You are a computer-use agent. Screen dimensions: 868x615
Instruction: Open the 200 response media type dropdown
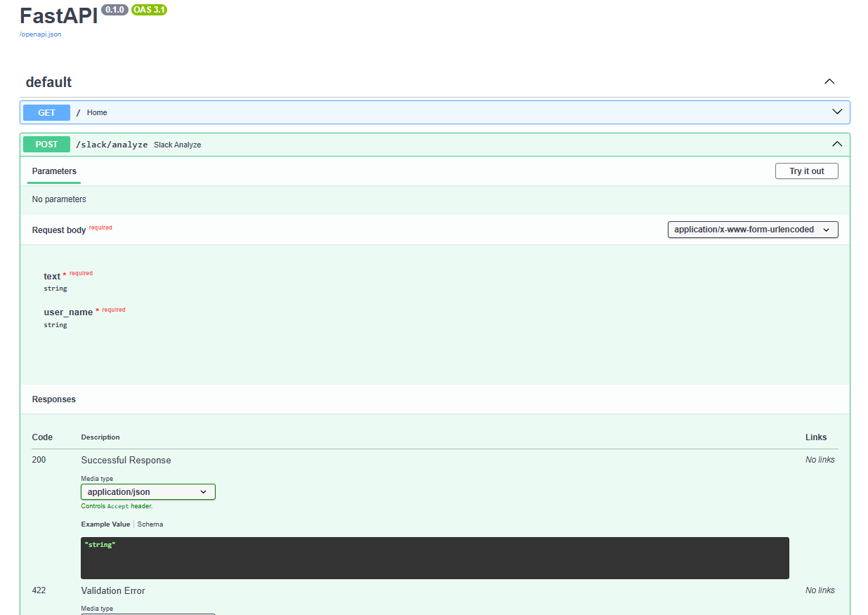click(x=148, y=492)
